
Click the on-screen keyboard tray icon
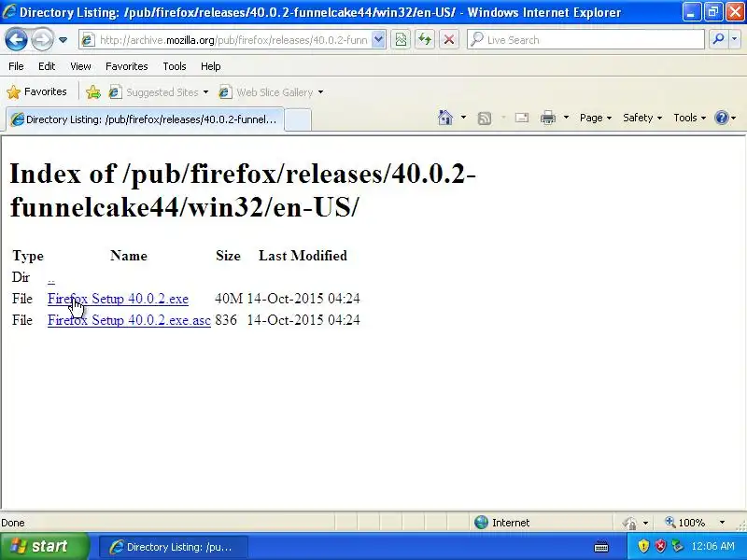[601, 547]
